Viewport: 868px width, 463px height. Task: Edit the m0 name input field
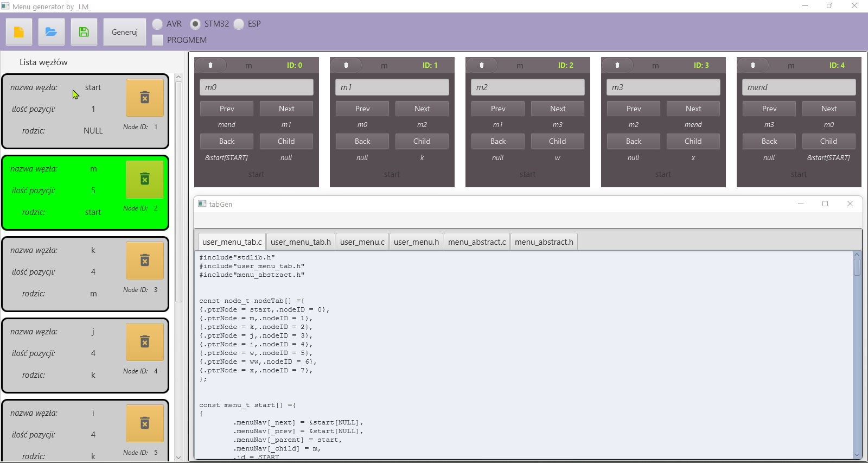[257, 87]
